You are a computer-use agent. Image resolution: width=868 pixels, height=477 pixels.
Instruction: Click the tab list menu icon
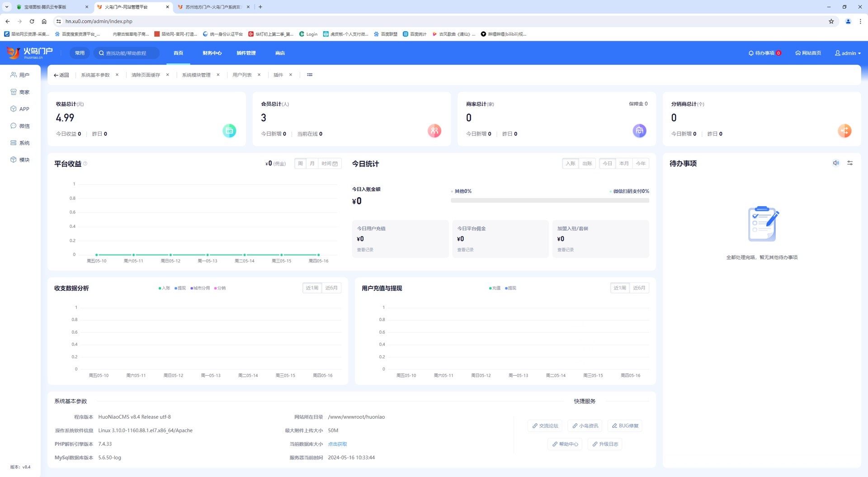(310, 75)
